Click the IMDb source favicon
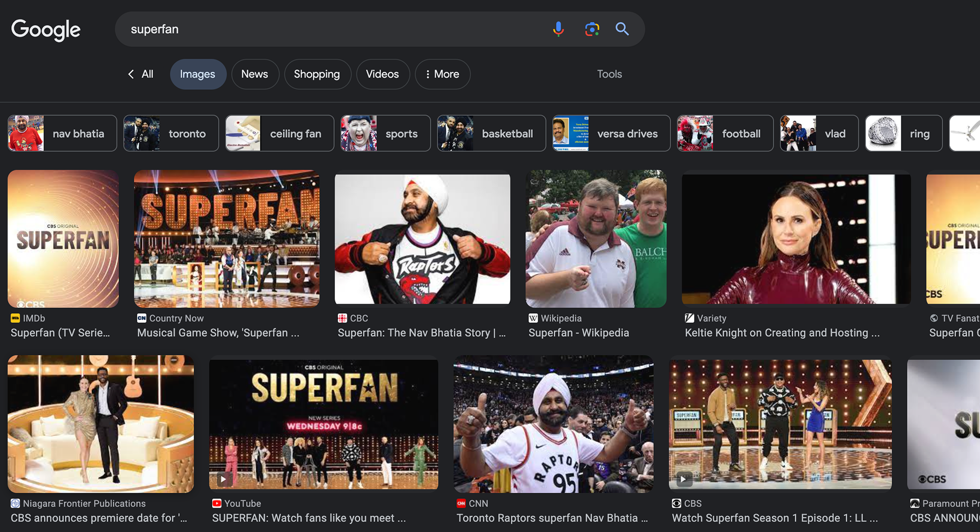The image size is (980, 532). click(15, 318)
